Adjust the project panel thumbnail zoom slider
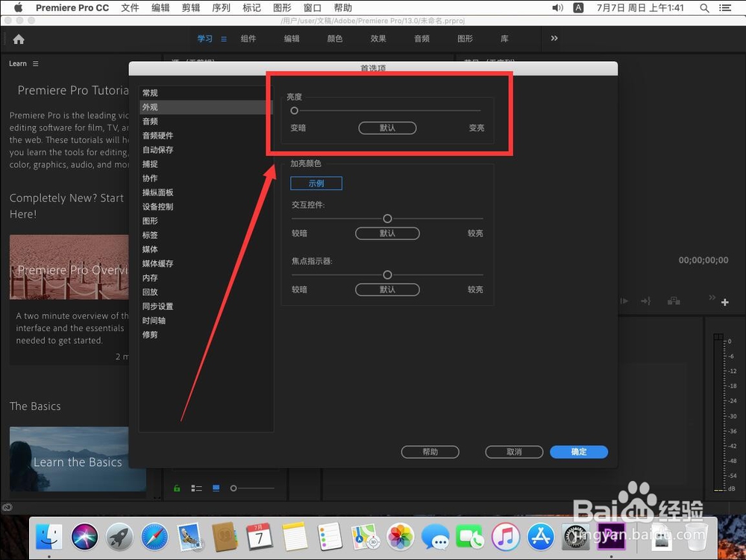This screenshot has width=746, height=560. coord(233,488)
